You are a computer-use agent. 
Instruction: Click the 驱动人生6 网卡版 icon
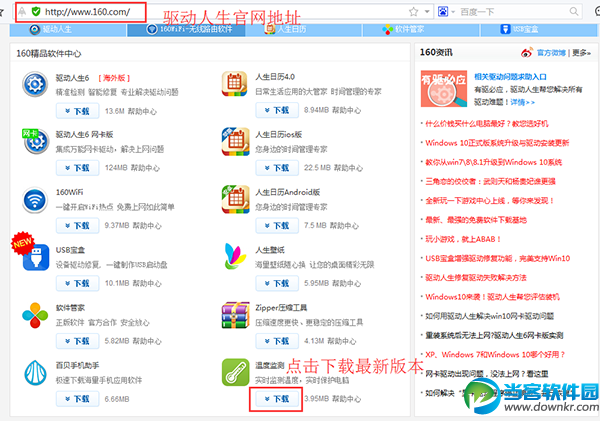[36, 141]
